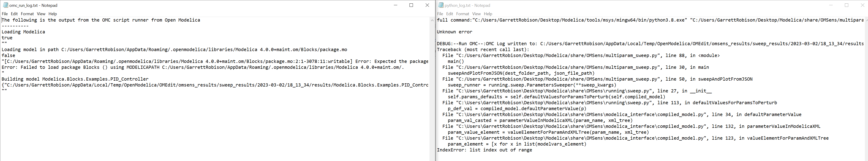The height and width of the screenshot is (161, 868).
Task: Open the File menu in omc_run_log
Action: tap(5, 13)
